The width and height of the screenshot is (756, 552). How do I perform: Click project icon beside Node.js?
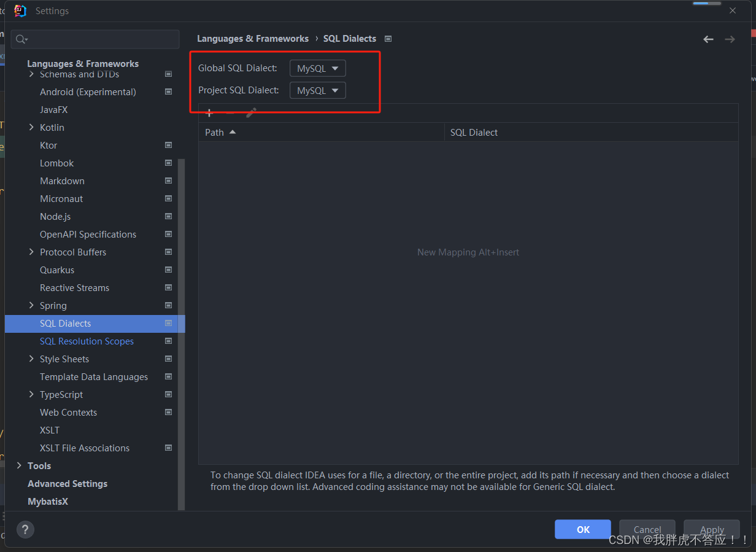tap(168, 216)
